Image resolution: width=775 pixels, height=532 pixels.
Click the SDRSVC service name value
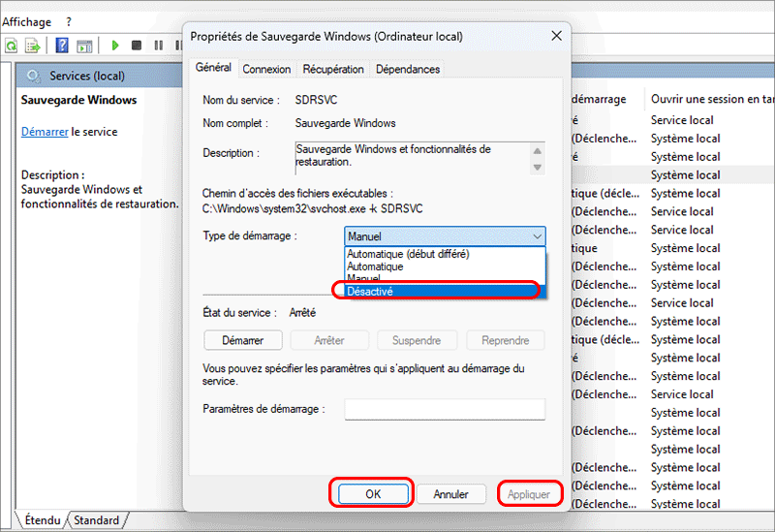tap(316, 100)
